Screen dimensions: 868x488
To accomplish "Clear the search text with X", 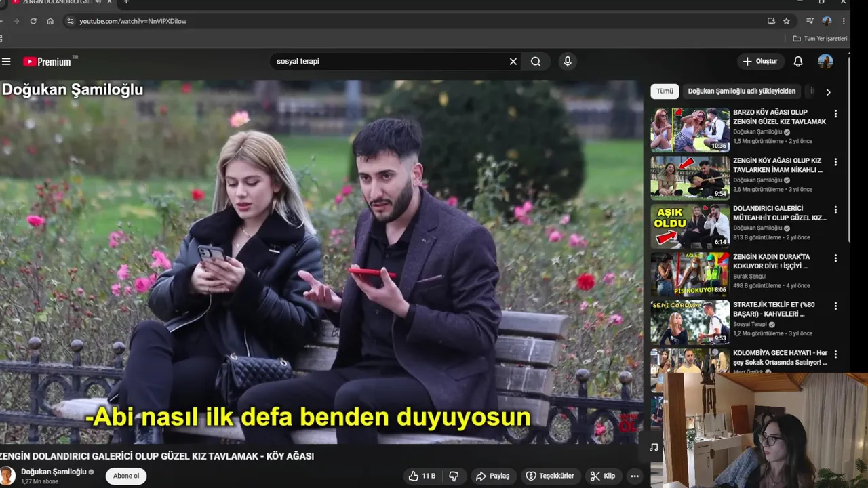I will tap(513, 62).
